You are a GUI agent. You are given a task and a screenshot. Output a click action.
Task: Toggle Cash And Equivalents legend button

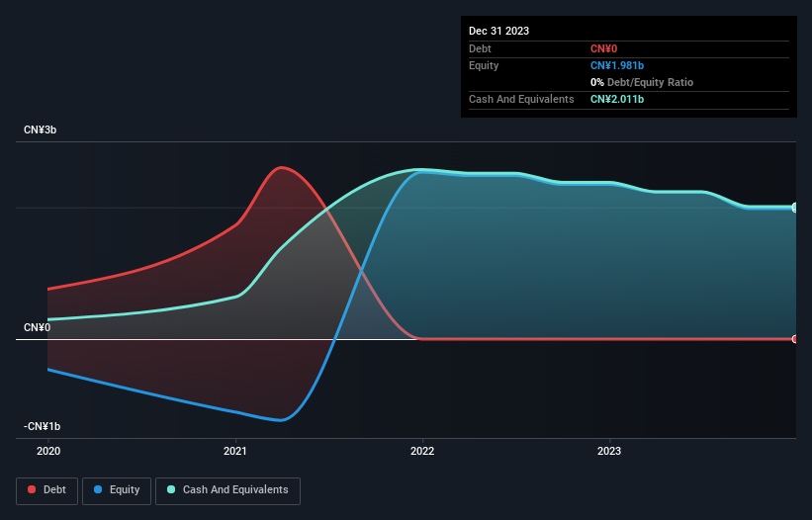pos(227,490)
